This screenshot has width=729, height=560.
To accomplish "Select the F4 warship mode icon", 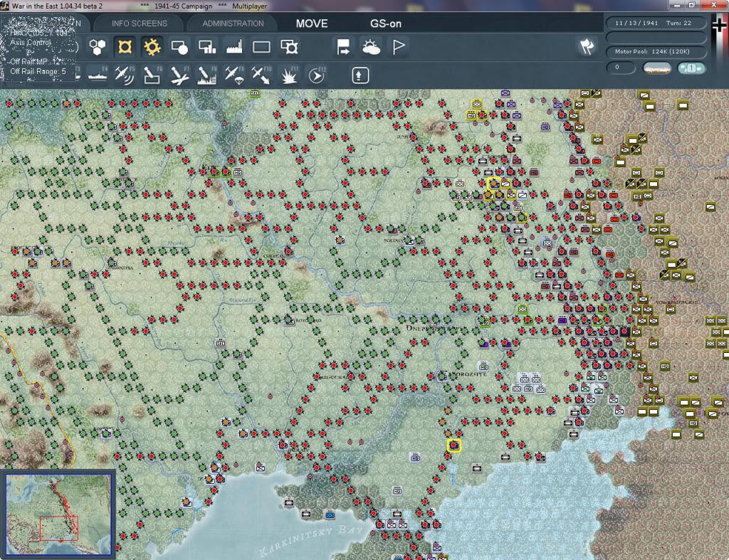I will pyautogui.click(x=98, y=75).
